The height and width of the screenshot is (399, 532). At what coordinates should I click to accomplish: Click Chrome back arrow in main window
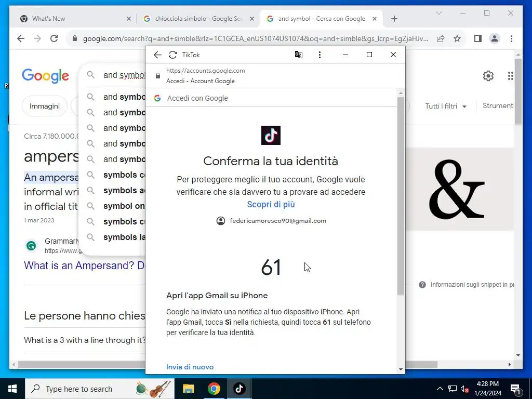(21, 38)
